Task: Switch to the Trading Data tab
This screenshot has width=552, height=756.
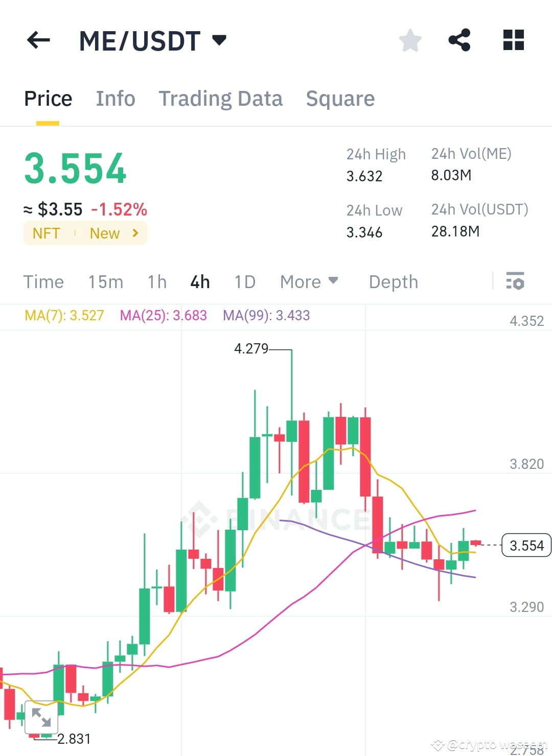Action: [x=221, y=98]
